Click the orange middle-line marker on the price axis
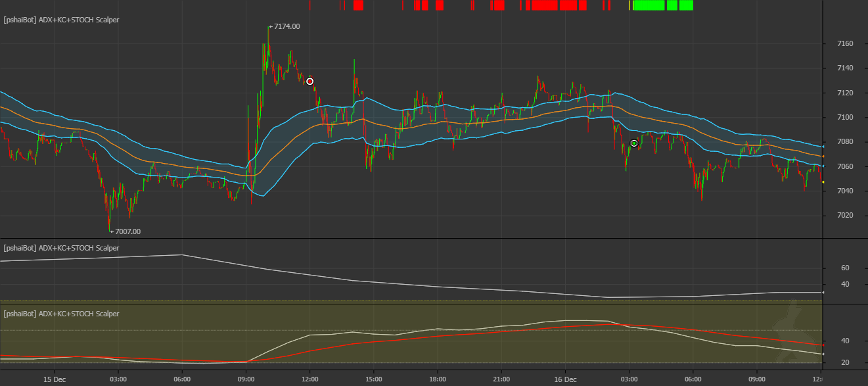Screen dimensions: 868x386 tap(824, 157)
